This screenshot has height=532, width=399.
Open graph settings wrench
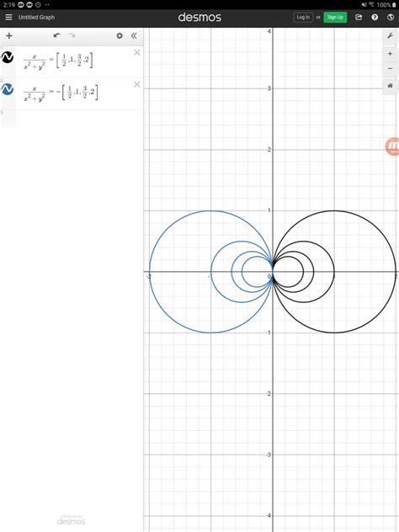pyautogui.click(x=391, y=36)
